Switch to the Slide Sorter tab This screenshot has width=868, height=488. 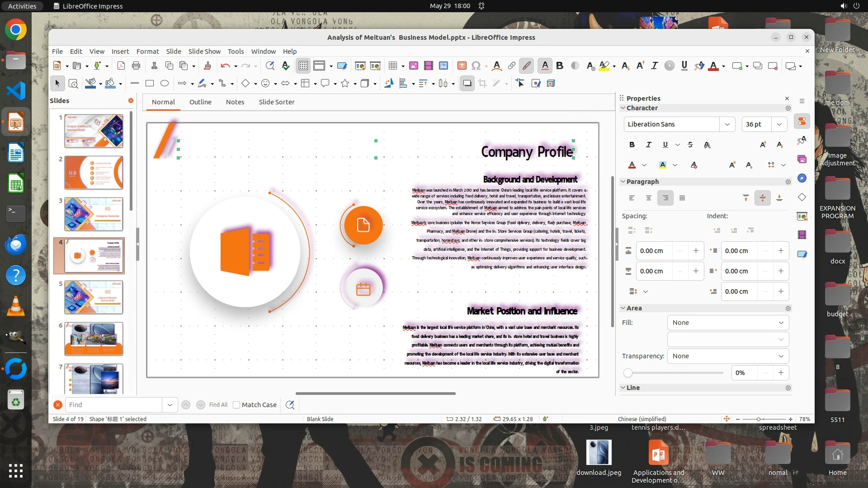pos(276,102)
